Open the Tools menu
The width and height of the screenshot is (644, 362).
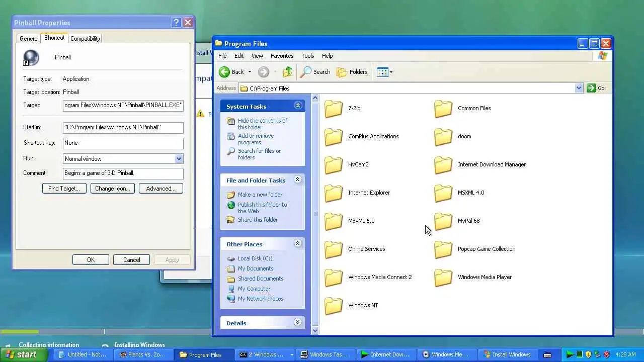(x=307, y=56)
